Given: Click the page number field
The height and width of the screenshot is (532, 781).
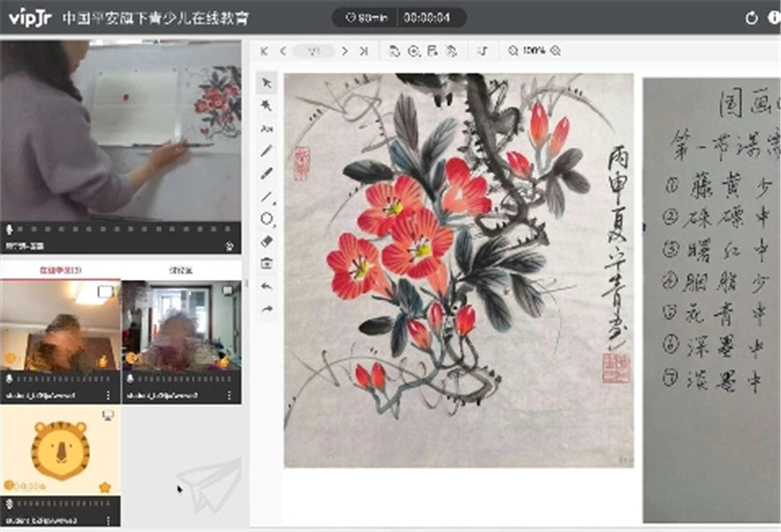Looking at the screenshot, I should pyautogui.click(x=313, y=50).
